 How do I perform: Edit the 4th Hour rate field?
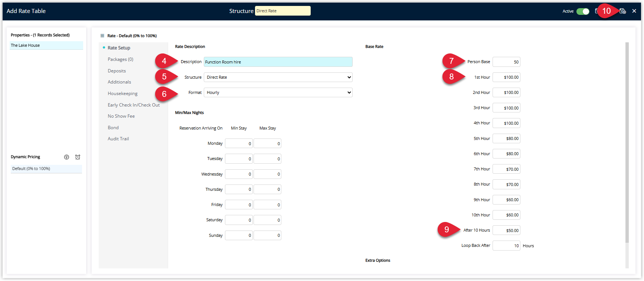pos(506,123)
